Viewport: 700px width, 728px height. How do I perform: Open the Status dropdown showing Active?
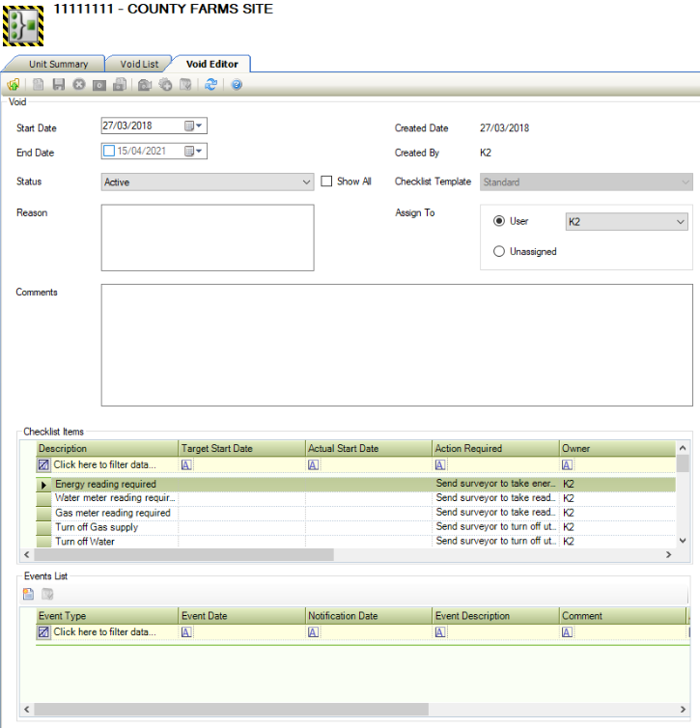pos(307,182)
